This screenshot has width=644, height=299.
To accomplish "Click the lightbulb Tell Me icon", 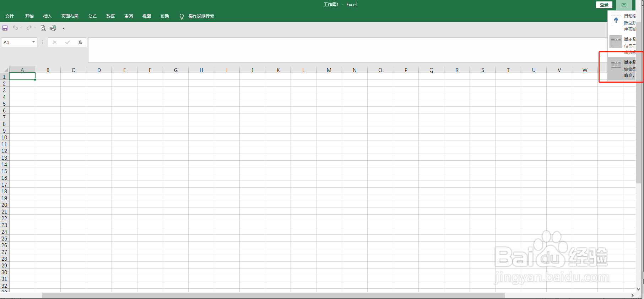I will point(182,16).
